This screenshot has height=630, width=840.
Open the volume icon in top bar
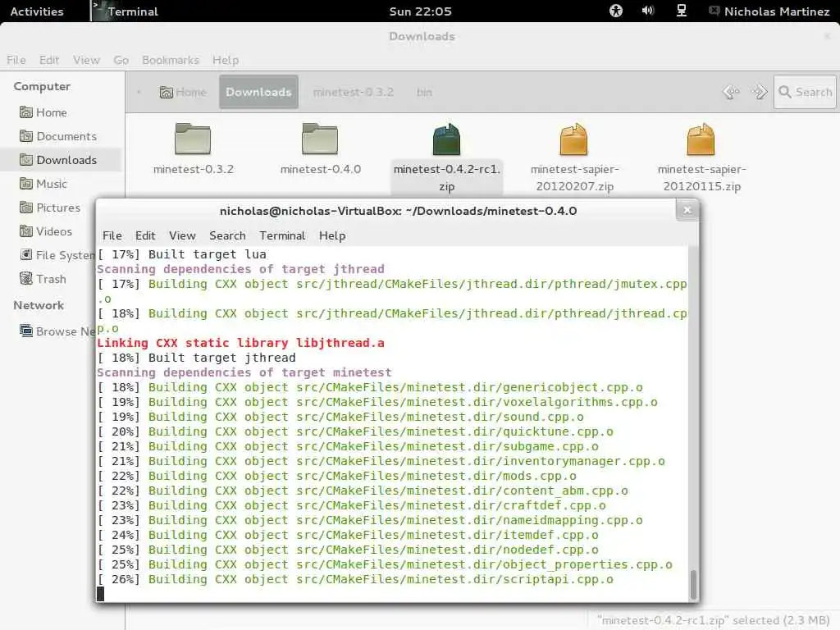click(x=648, y=11)
